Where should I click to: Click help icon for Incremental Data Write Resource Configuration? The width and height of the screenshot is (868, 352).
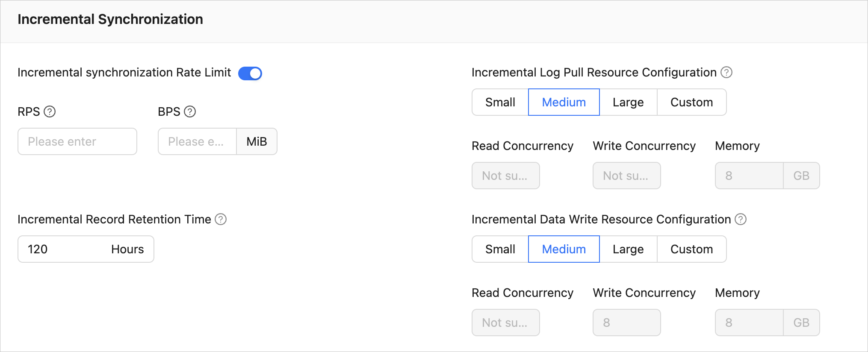click(741, 219)
